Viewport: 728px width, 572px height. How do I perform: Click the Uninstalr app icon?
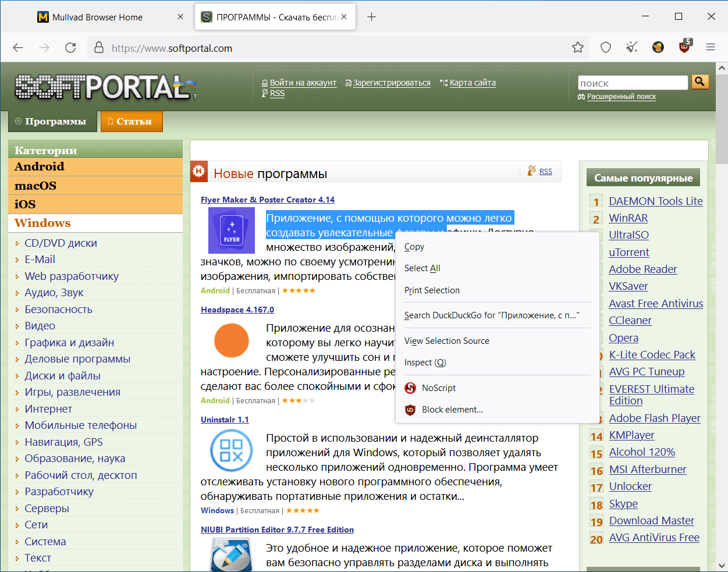(x=232, y=450)
